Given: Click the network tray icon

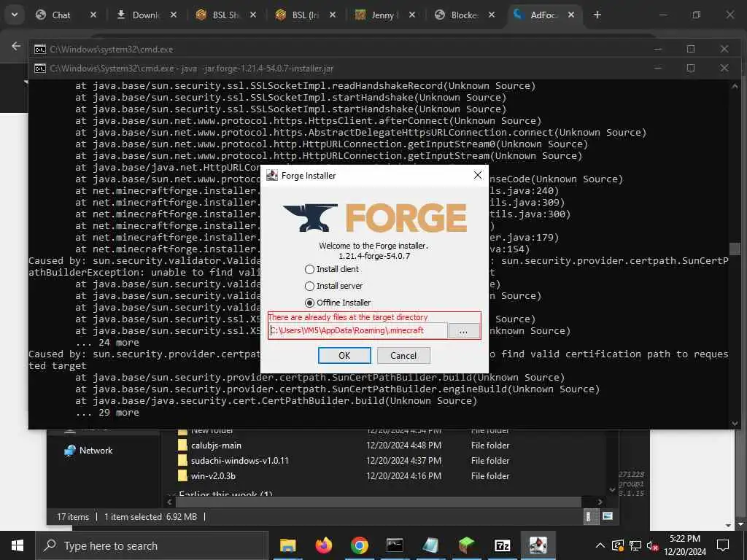Looking at the screenshot, I should point(635,545).
